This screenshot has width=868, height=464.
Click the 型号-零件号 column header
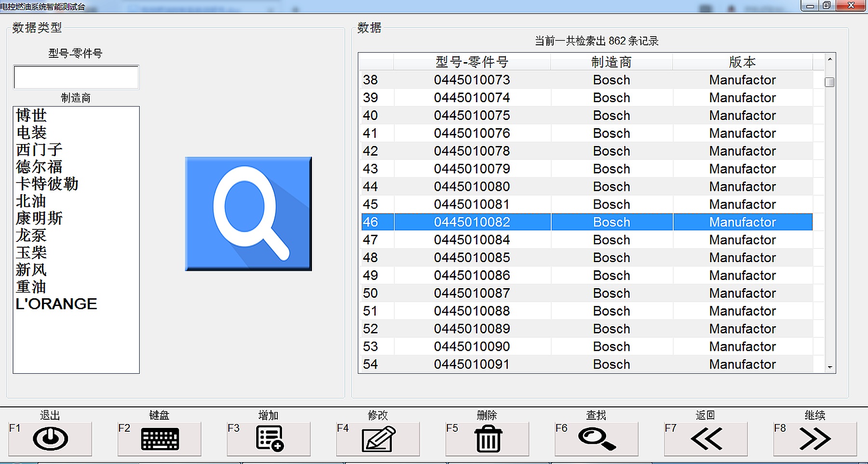(472, 62)
